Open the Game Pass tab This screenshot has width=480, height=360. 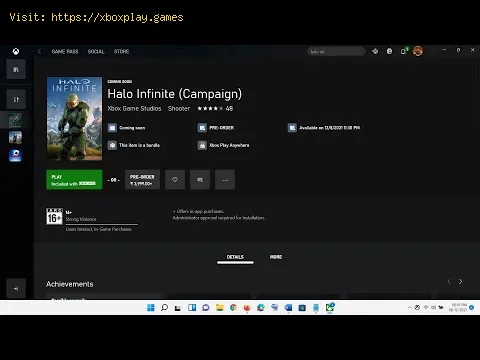click(x=65, y=51)
